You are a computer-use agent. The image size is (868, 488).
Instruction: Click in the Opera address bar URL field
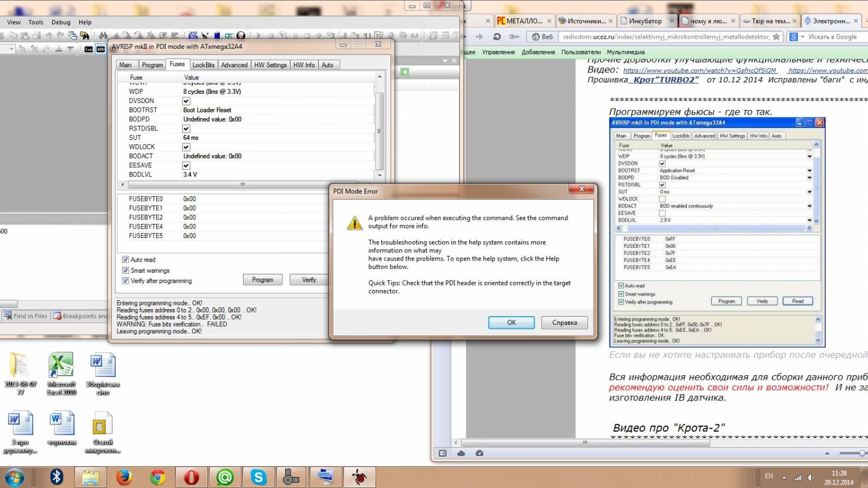pos(665,36)
